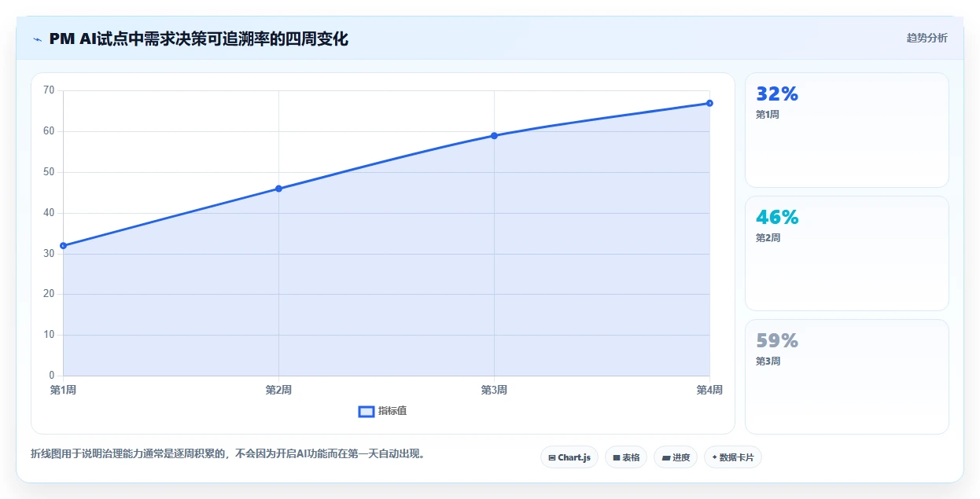980x499 pixels.
Task: Click the 第1周 x-axis label
Action: click(x=63, y=390)
